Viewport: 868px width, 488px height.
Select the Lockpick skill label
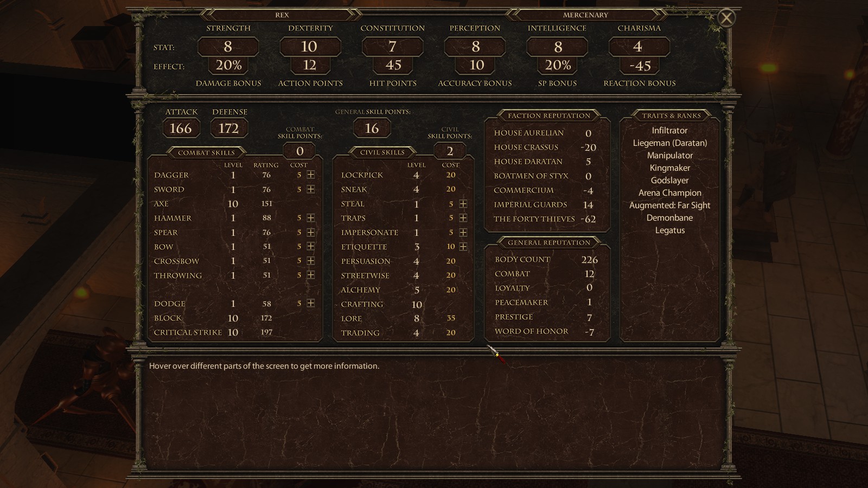tap(362, 175)
